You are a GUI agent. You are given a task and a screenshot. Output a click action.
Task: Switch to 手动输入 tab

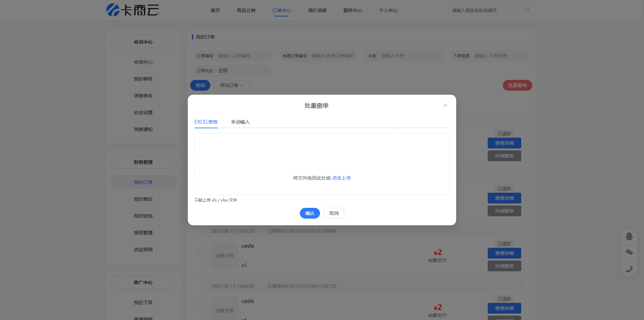(240, 122)
